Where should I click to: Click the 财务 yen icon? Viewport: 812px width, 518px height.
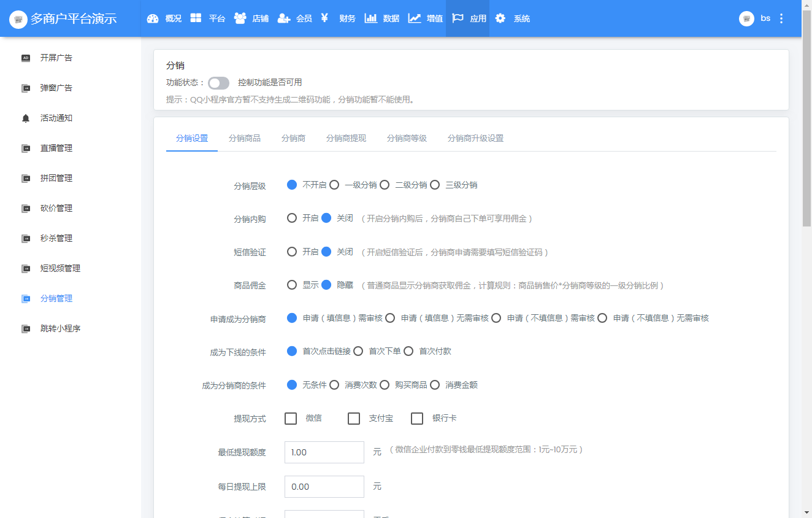tap(324, 18)
